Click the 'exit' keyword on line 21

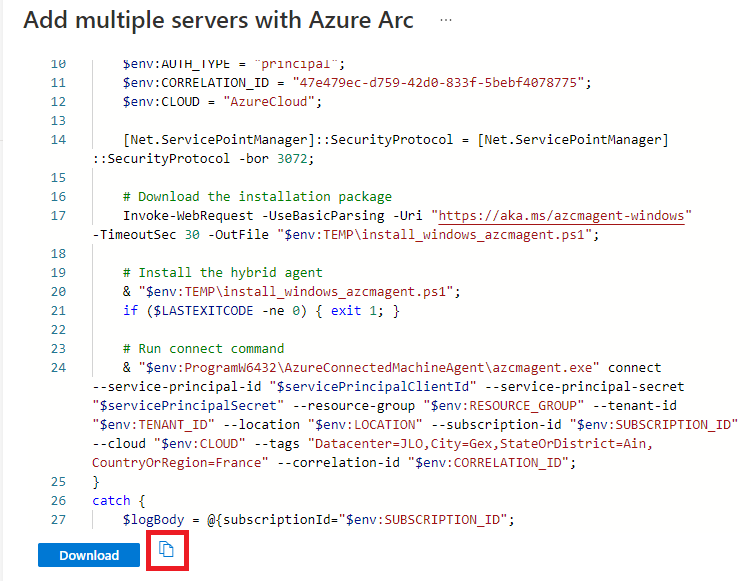pyautogui.click(x=346, y=310)
